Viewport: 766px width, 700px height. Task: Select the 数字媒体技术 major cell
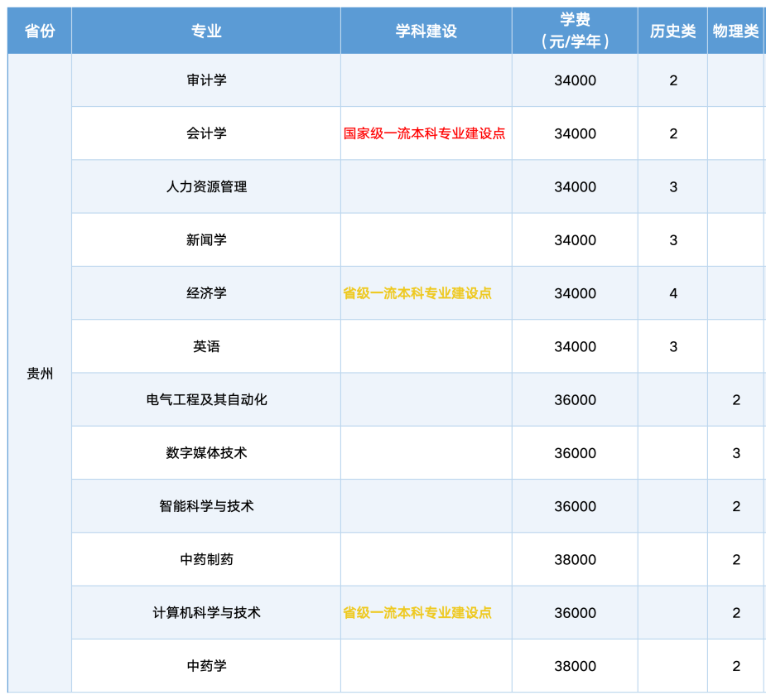[x=206, y=453]
